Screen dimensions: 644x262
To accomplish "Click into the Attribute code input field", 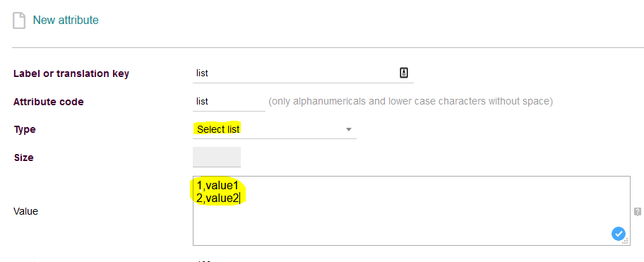I will [x=229, y=102].
